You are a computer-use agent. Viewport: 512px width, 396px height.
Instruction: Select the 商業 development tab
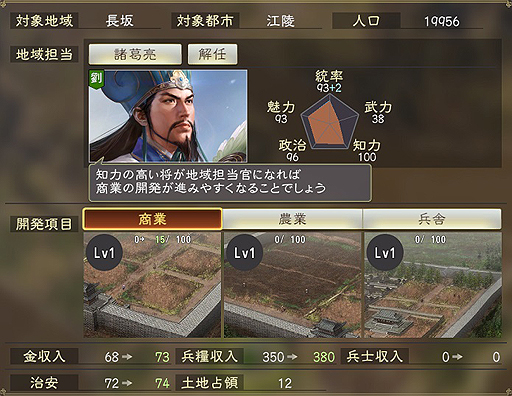pos(152,219)
